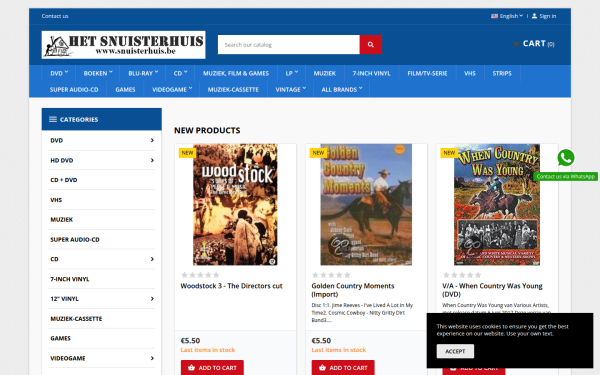Image resolution: width=600 pixels, height=375 pixels.
Task: Add Golden Country Moments to cart
Action: point(343,368)
